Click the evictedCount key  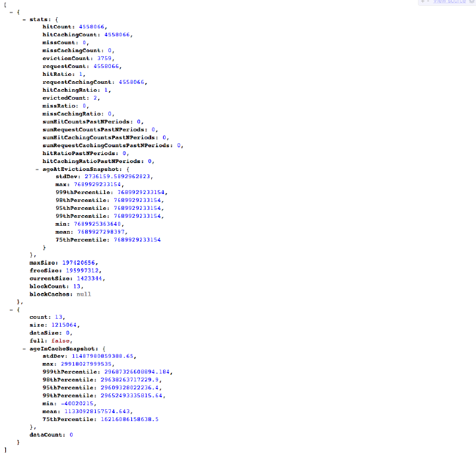coord(64,98)
